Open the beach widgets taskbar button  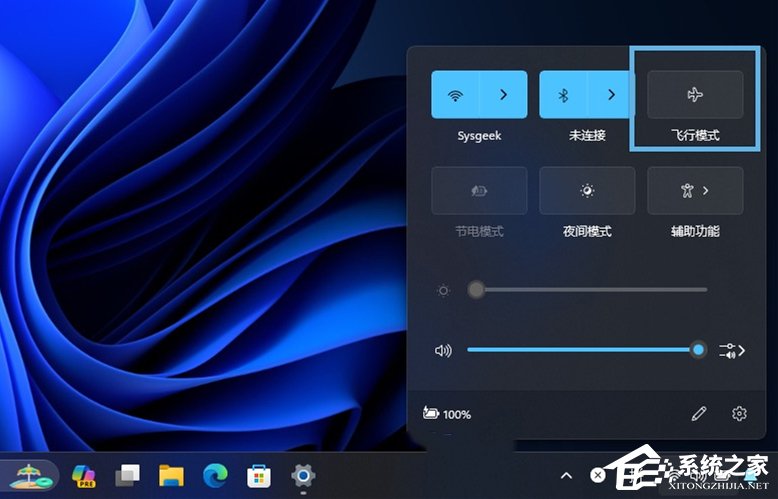pyautogui.click(x=30, y=476)
